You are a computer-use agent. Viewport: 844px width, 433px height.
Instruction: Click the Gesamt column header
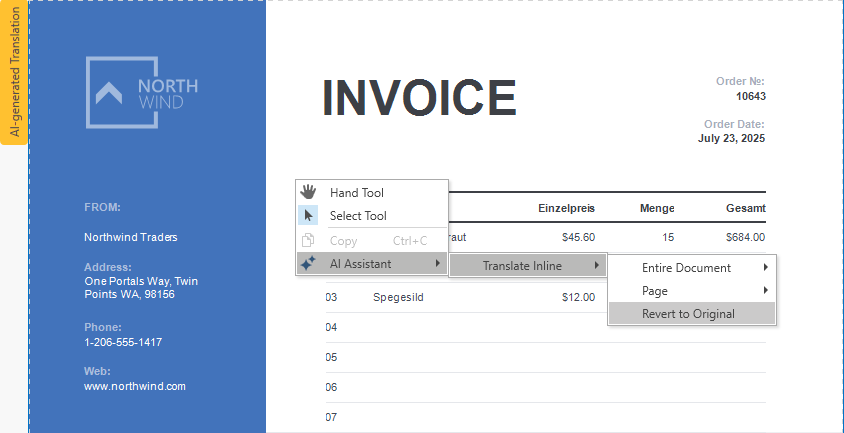[x=745, y=208]
